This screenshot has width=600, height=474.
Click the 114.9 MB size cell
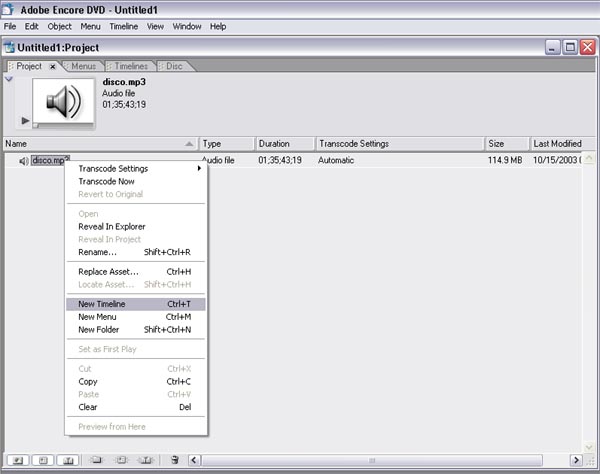point(505,160)
